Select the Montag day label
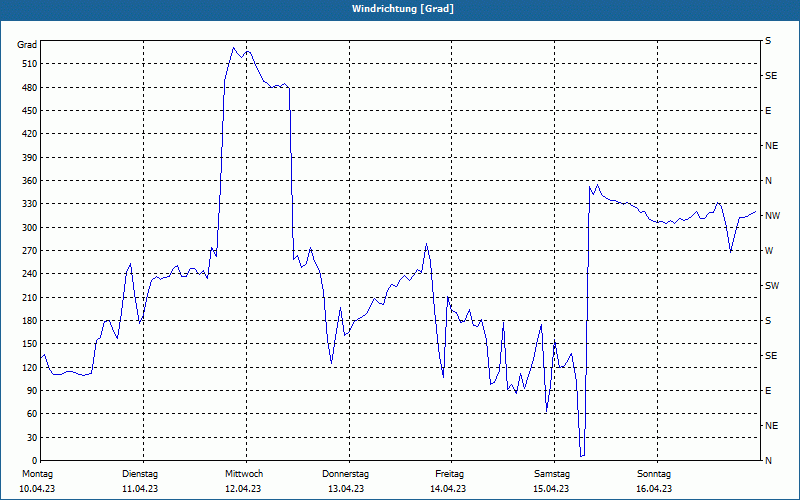The width and height of the screenshot is (800, 500). tap(37, 474)
